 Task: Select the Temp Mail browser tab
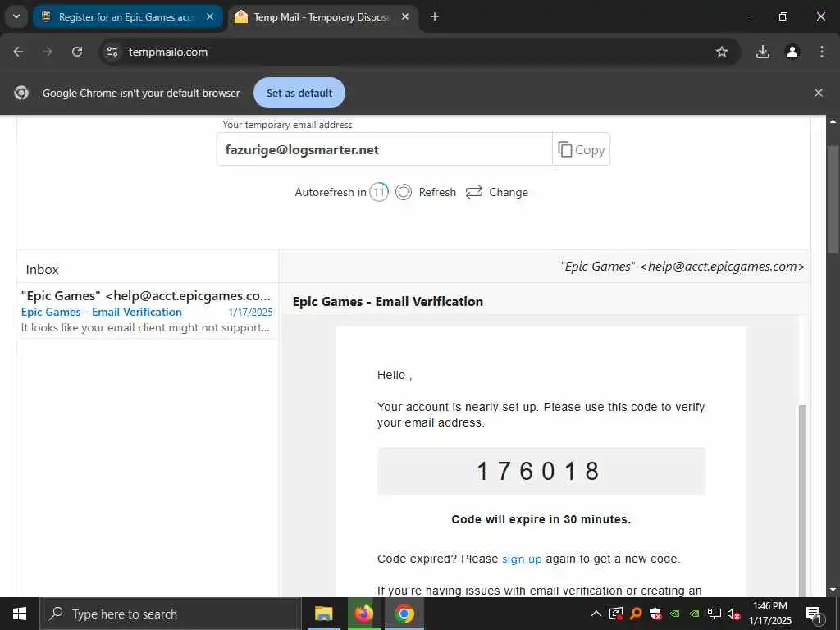click(x=323, y=17)
